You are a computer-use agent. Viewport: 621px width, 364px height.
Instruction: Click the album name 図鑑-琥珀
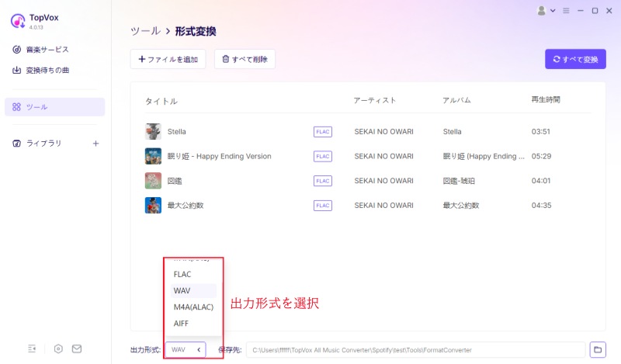(459, 181)
